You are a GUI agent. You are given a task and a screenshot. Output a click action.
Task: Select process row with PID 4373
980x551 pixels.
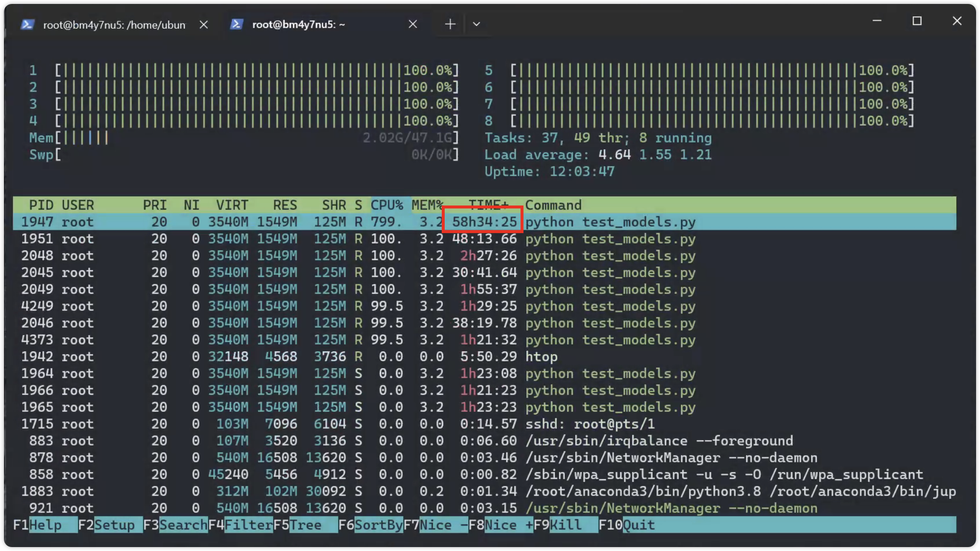(x=485, y=340)
